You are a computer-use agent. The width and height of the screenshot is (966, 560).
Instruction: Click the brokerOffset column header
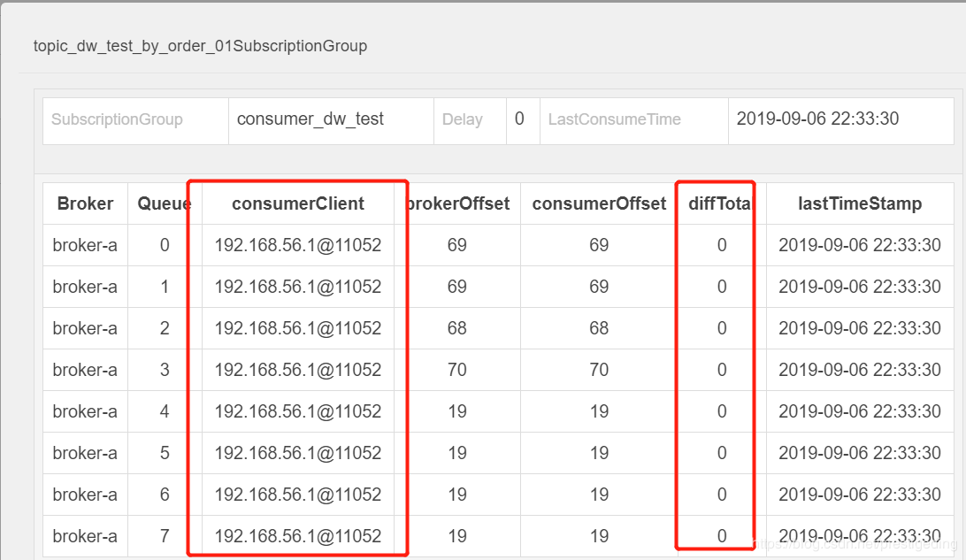click(x=457, y=203)
